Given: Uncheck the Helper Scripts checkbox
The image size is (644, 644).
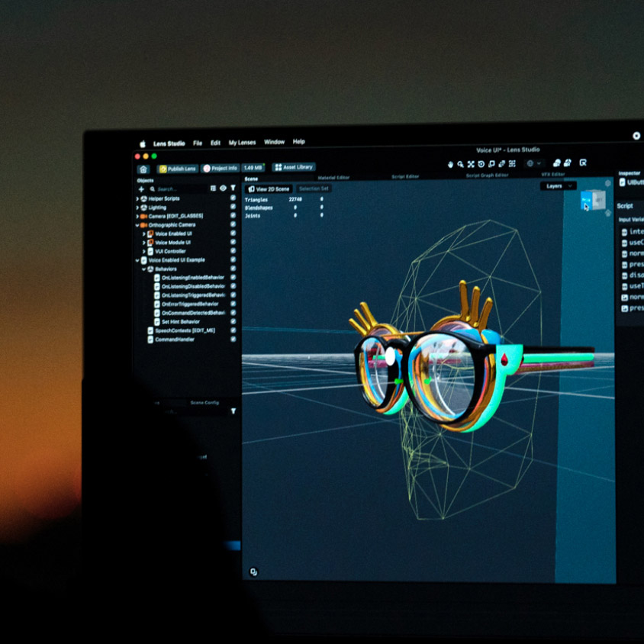Looking at the screenshot, I should click(233, 198).
